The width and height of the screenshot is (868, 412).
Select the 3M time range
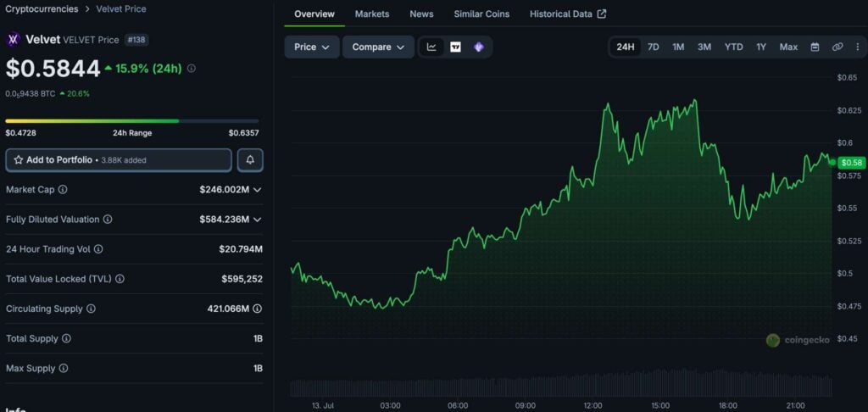click(x=704, y=47)
